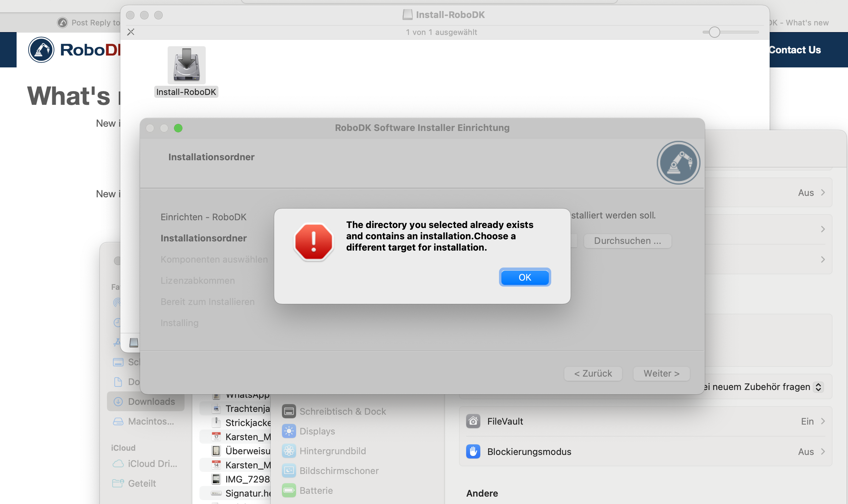848x504 pixels.
Task: Click the red warning exclamation icon
Action: [313, 242]
